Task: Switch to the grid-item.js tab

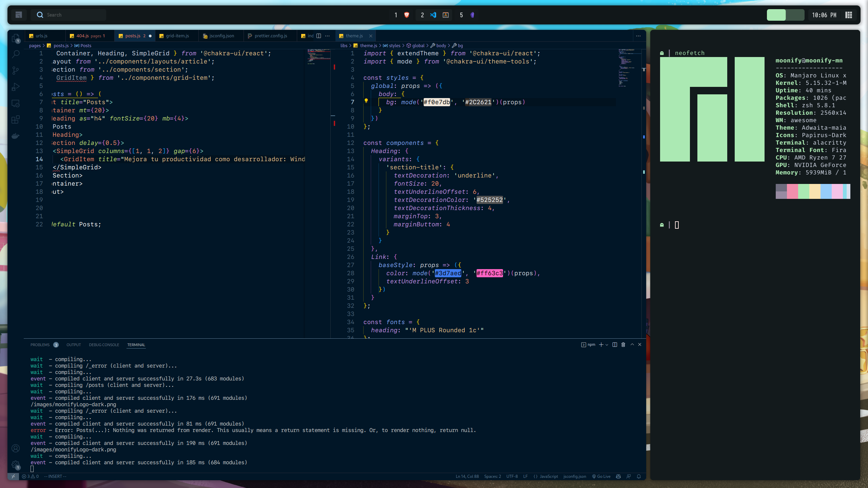Action: click(177, 36)
